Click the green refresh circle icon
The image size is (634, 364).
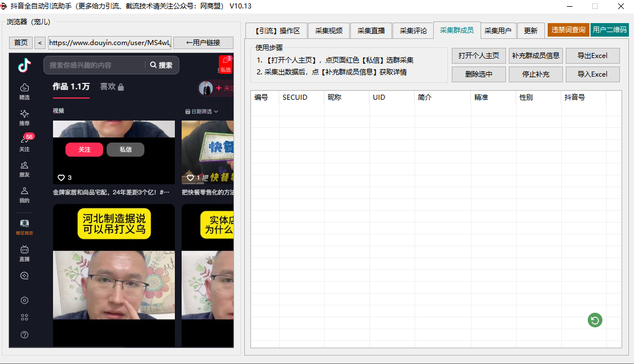pos(595,320)
